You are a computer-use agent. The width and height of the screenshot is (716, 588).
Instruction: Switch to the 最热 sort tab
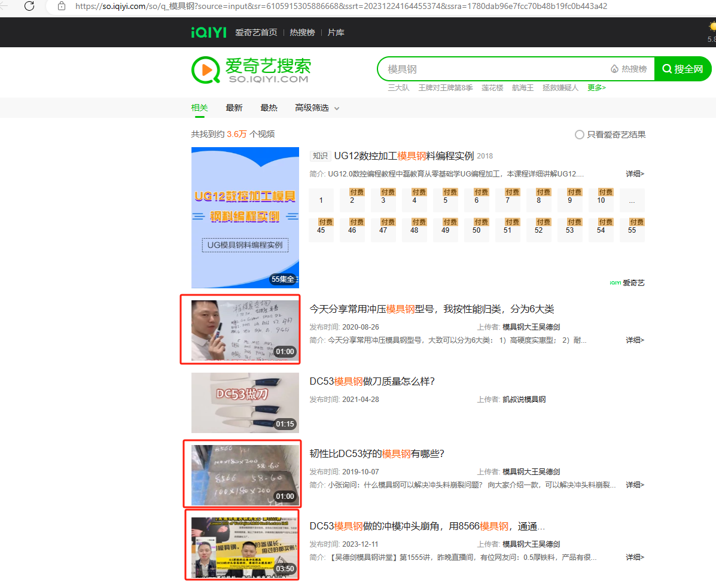coord(269,108)
